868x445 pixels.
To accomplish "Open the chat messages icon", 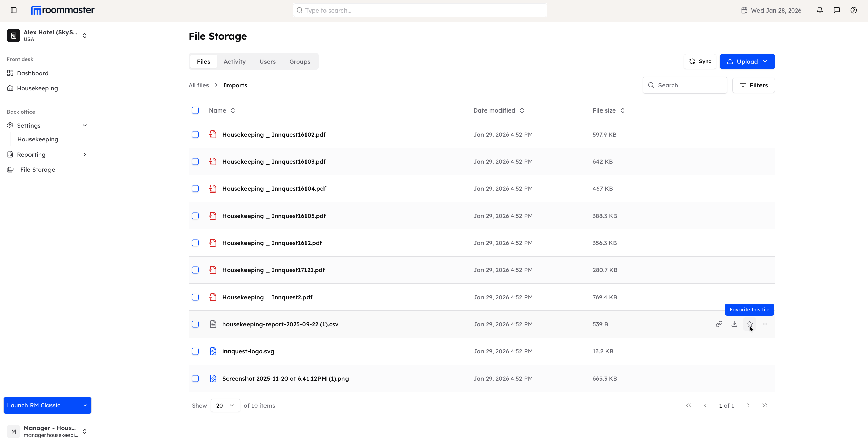I will [836, 10].
